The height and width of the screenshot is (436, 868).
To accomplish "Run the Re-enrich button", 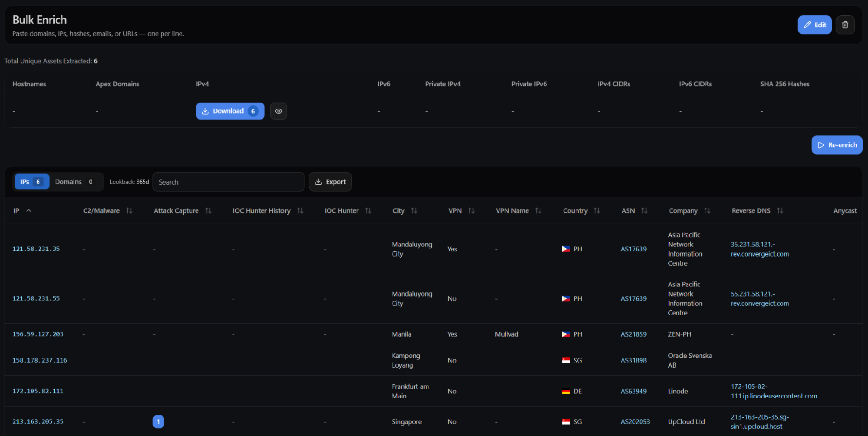I will click(x=837, y=145).
